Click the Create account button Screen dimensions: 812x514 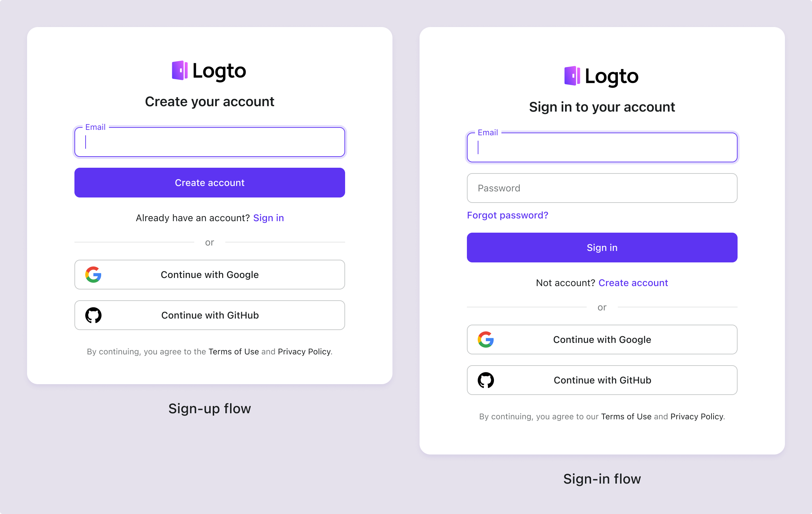(x=209, y=182)
